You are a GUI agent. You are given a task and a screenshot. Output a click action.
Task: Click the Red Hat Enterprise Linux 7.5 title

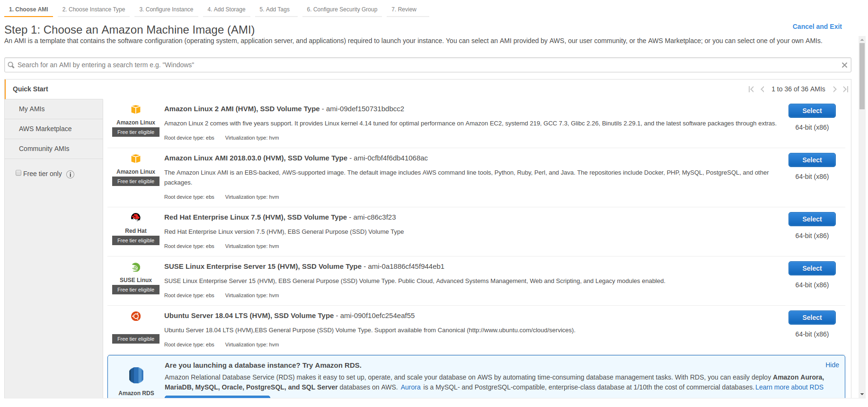pos(256,217)
